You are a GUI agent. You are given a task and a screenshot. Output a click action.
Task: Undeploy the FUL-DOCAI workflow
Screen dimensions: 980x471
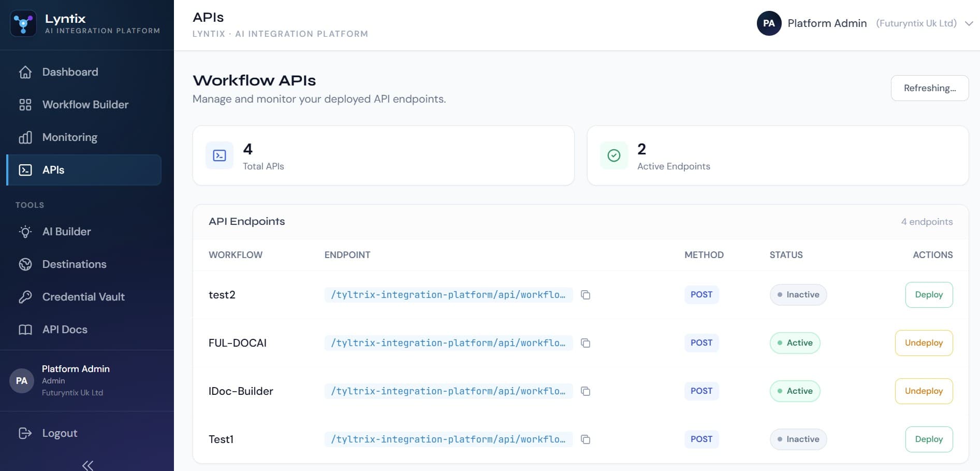pos(924,343)
